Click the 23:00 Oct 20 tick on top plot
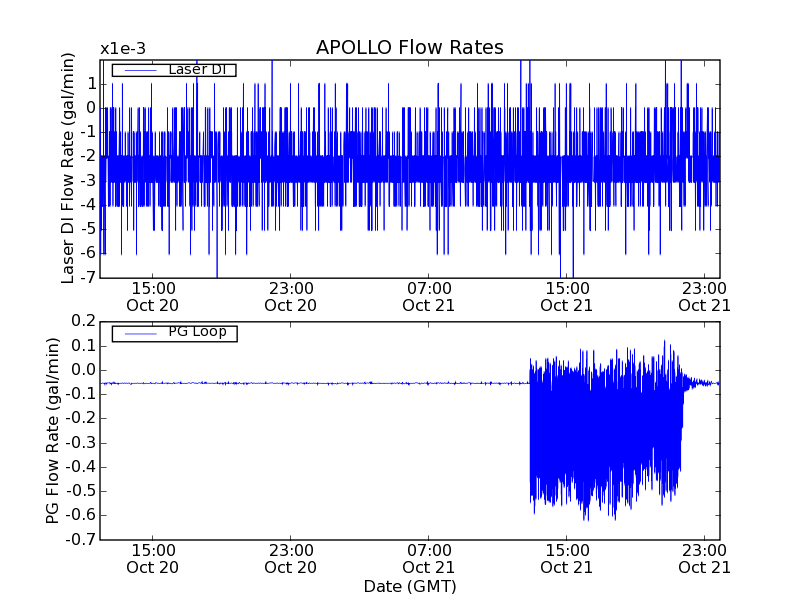This screenshot has height=600, width=800. [x=290, y=296]
